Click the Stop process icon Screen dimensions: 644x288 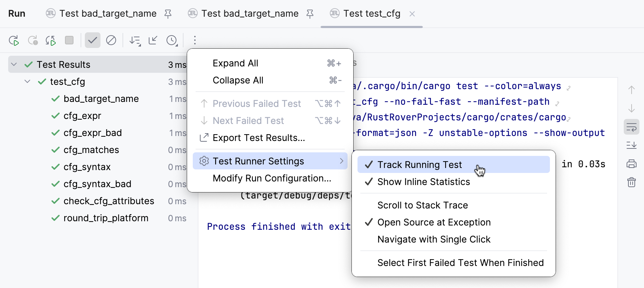tap(69, 40)
